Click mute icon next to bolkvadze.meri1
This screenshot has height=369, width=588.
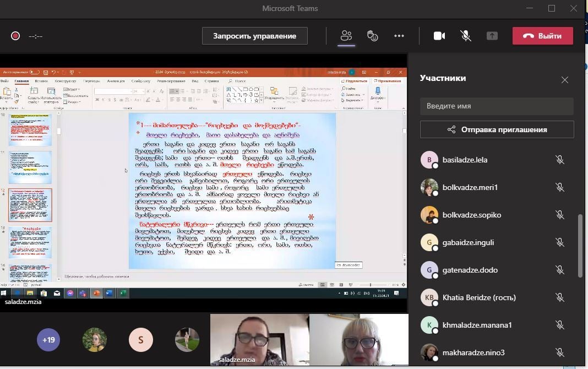coord(560,187)
